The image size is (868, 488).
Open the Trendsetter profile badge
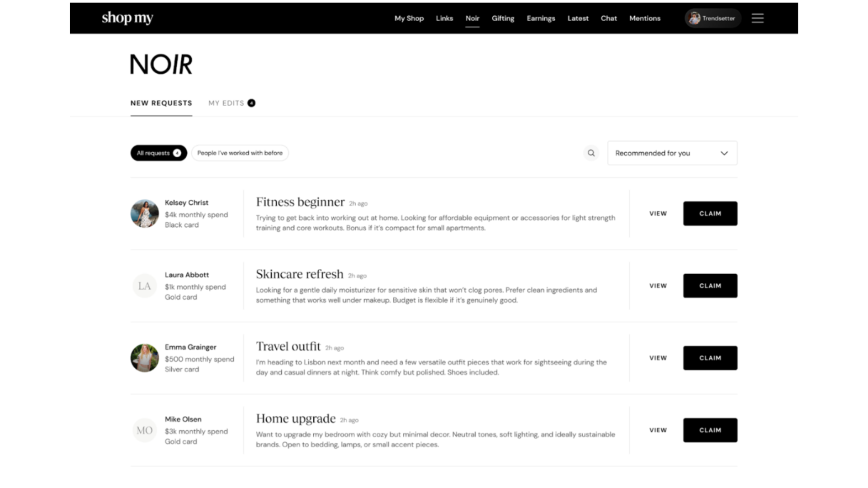click(712, 18)
